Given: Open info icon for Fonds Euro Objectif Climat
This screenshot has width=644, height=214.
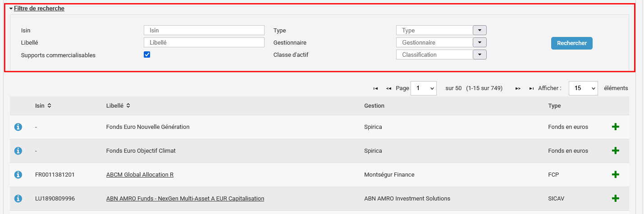Looking at the screenshot, I should coord(18,151).
